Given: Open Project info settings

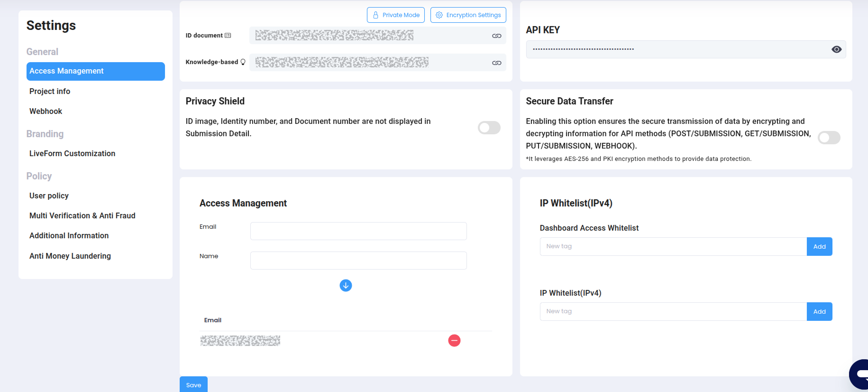Looking at the screenshot, I should [50, 91].
